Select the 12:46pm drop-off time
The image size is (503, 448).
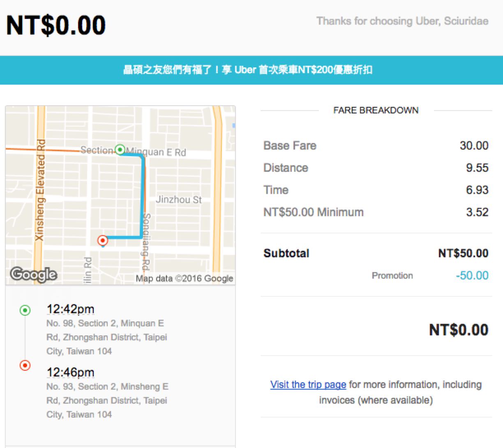[x=70, y=372]
